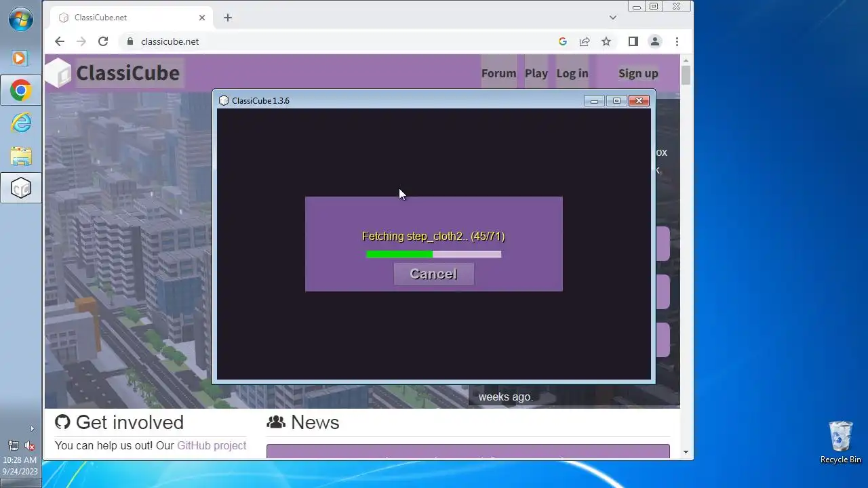
Task: Open Chrome tab search chevron
Action: (x=613, y=18)
